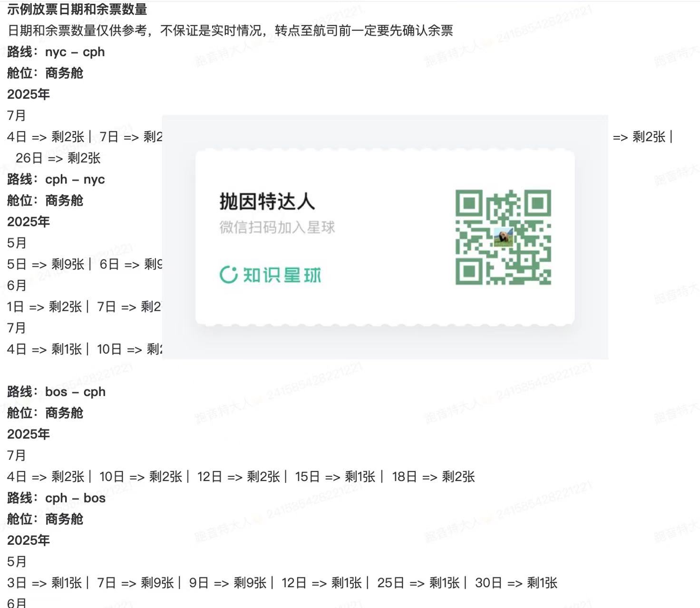Click the 微信扫码加入星球 caption

tap(277, 227)
